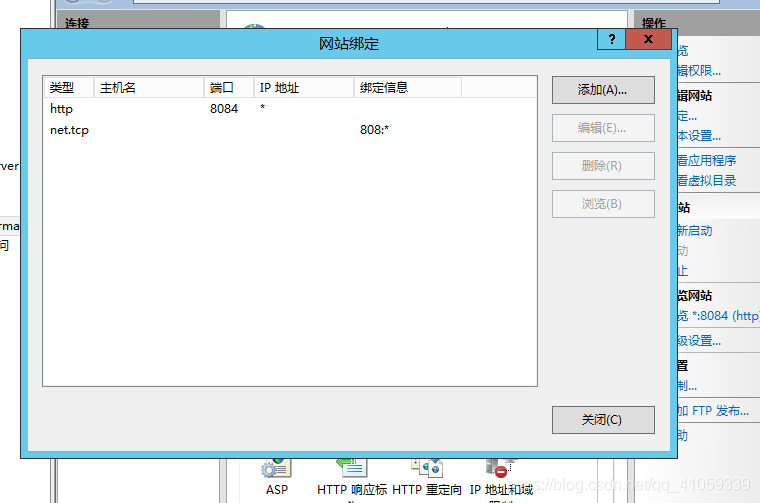Select the net.tcp binding row

pos(290,130)
